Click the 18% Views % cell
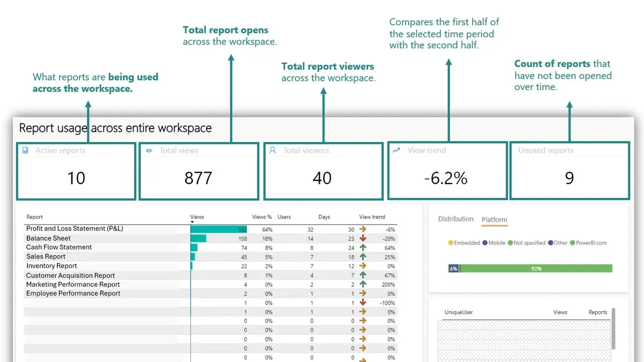 267,239
